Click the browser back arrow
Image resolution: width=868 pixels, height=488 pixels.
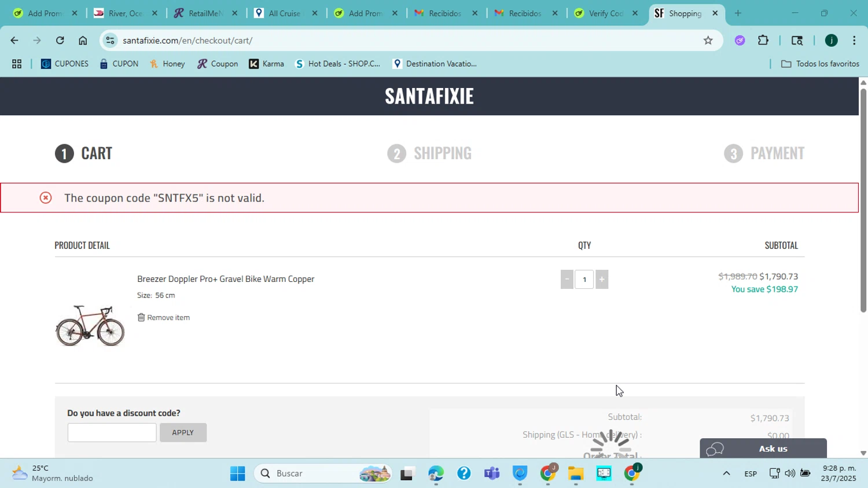coord(14,41)
